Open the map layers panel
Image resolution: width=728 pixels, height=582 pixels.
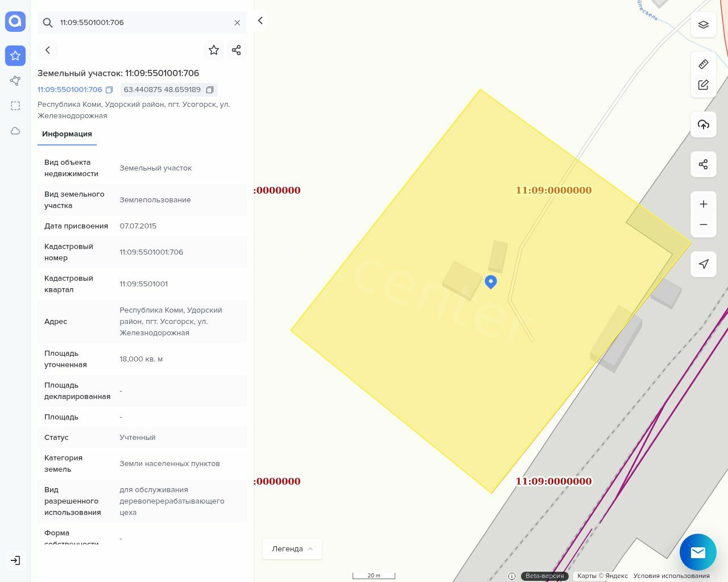[x=704, y=25]
